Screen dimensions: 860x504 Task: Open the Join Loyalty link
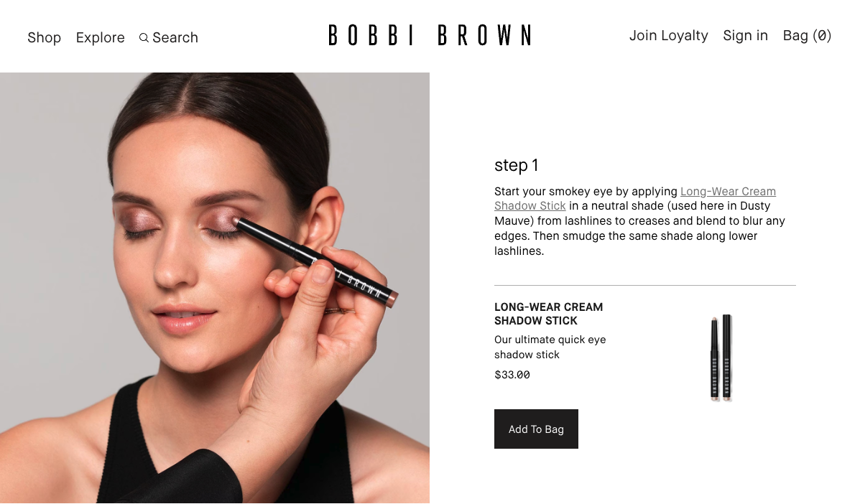tap(669, 36)
